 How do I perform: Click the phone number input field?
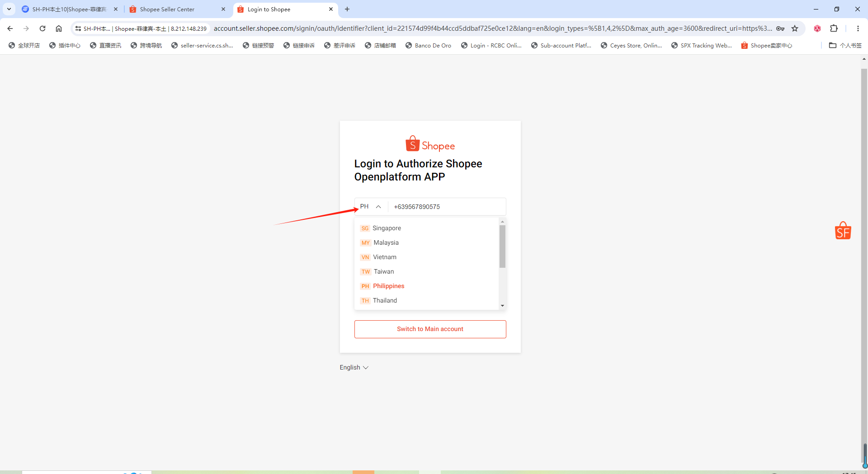tap(447, 207)
